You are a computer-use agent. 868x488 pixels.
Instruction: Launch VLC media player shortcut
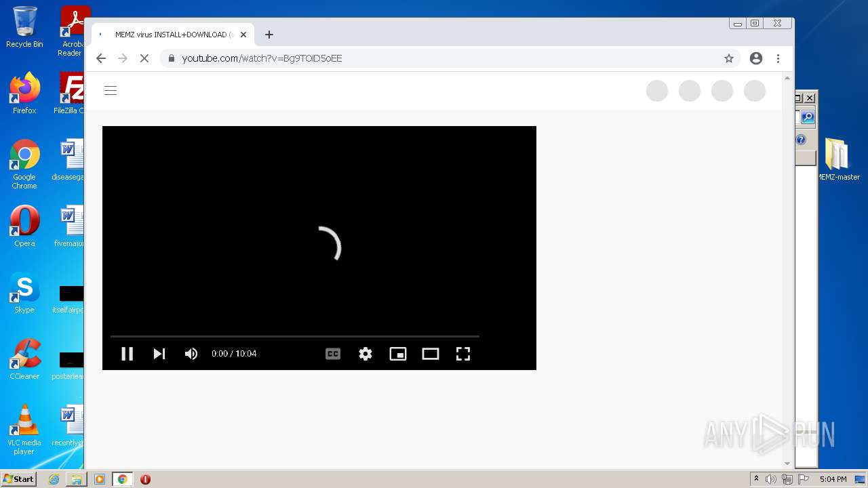coord(24,430)
